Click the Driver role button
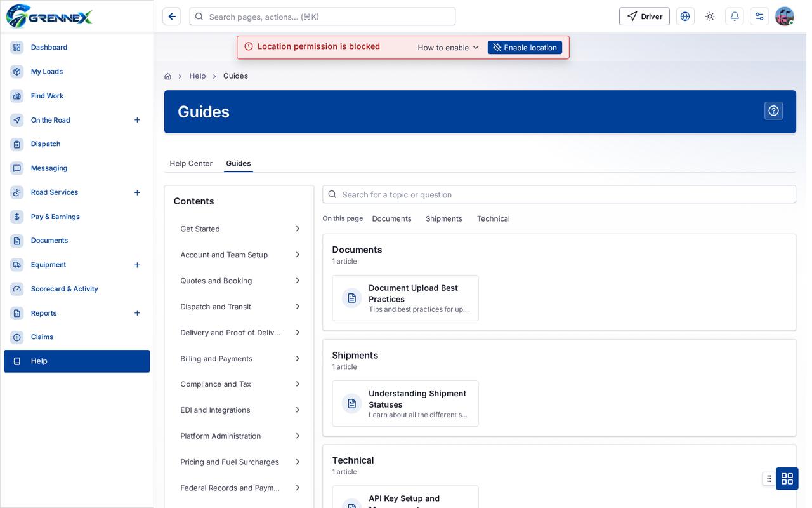 point(645,17)
